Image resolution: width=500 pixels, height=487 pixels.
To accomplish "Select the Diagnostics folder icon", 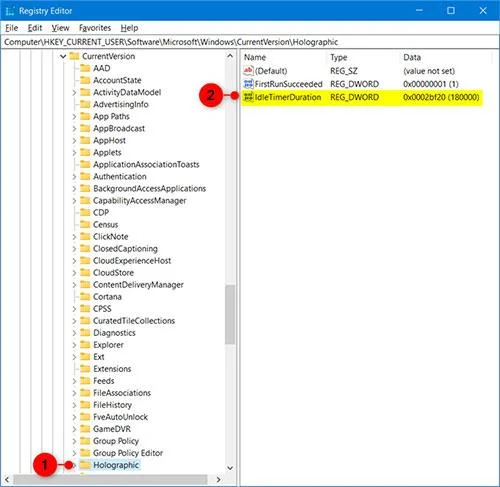I will click(85, 333).
